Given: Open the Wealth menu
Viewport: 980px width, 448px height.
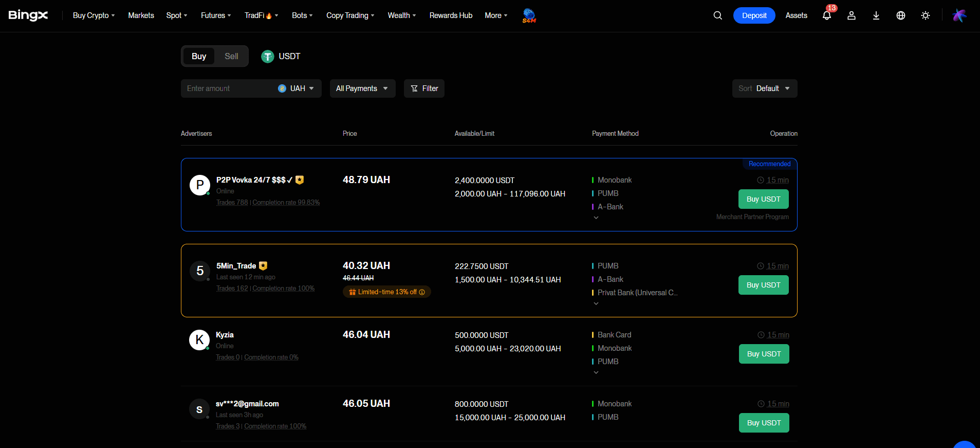Looking at the screenshot, I should [402, 15].
